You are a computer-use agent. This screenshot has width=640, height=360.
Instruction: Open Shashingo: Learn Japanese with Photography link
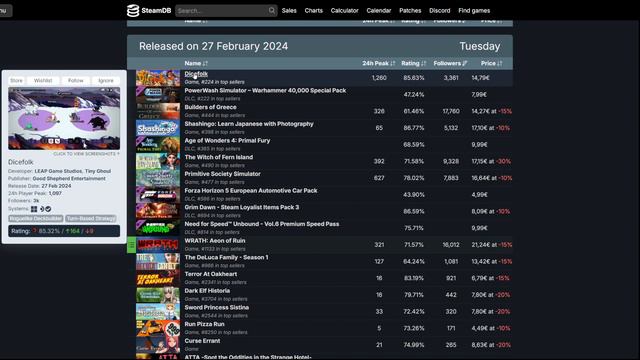tap(249, 124)
